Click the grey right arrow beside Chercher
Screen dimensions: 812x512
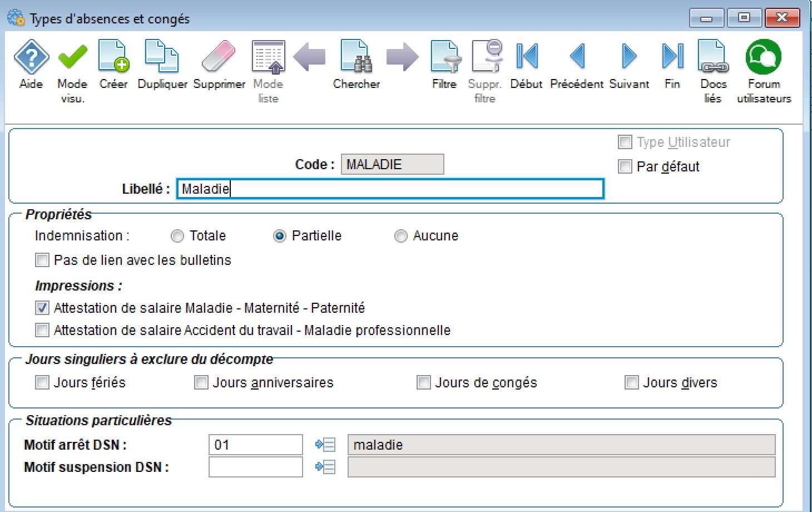point(403,57)
